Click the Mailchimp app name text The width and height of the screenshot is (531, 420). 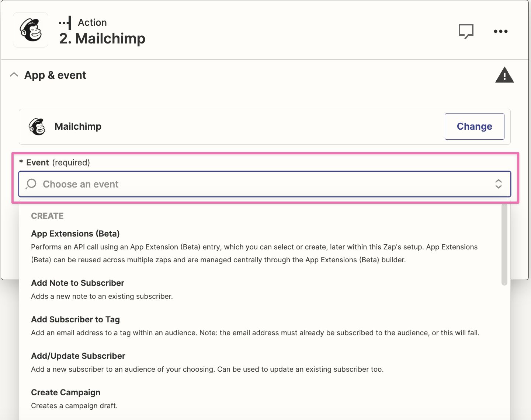point(78,126)
